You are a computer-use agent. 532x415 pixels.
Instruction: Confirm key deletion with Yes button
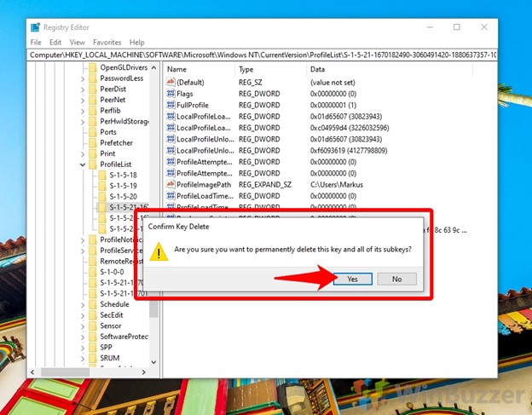(352, 279)
